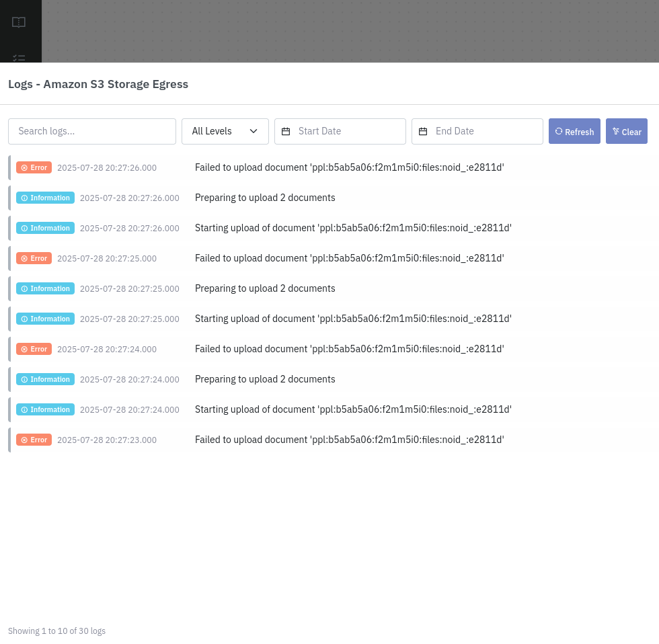659x644 pixels.
Task: Click the Refresh button
Action: (574, 132)
